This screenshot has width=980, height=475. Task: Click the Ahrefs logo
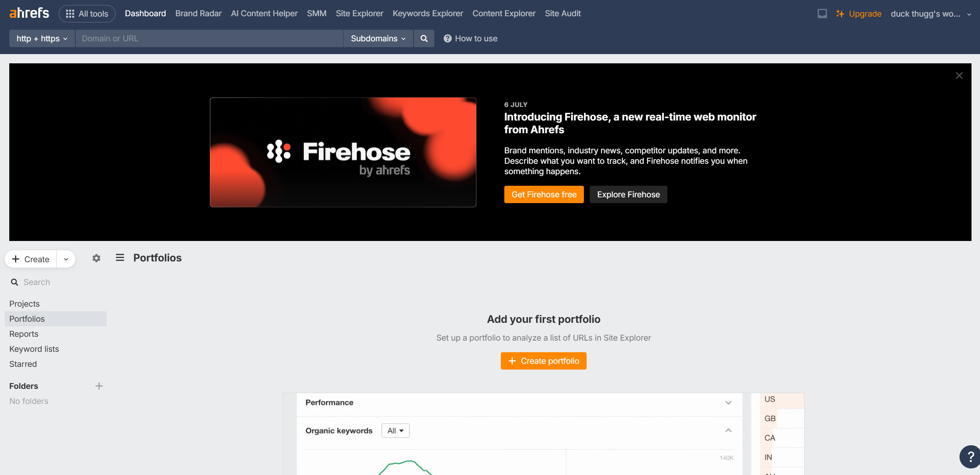[x=29, y=13]
